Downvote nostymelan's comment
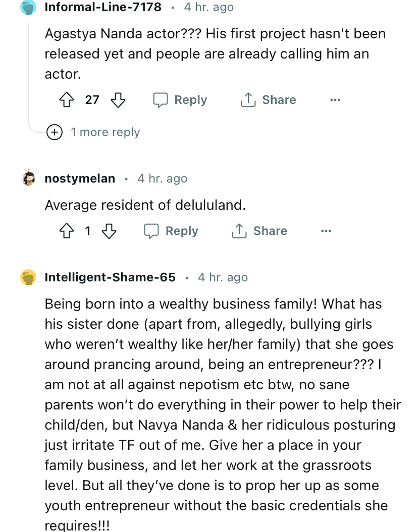Image resolution: width=418 pixels, height=532 pixels. [x=109, y=231]
